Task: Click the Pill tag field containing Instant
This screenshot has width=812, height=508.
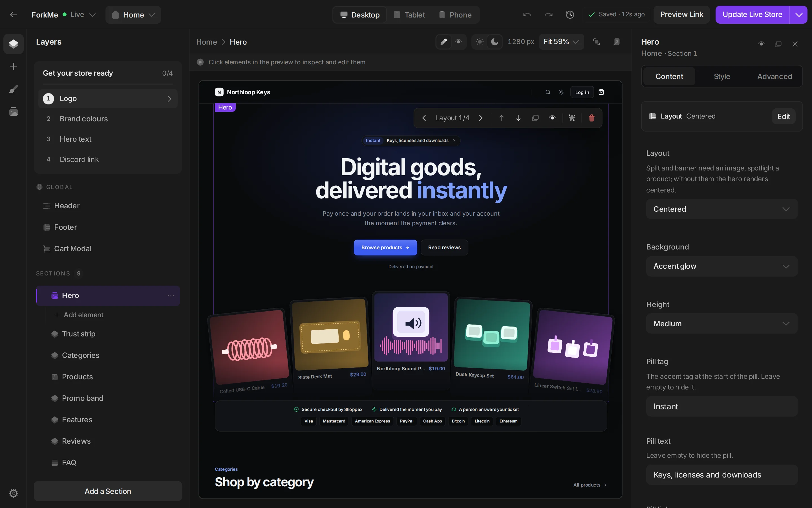Action: [722, 406]
